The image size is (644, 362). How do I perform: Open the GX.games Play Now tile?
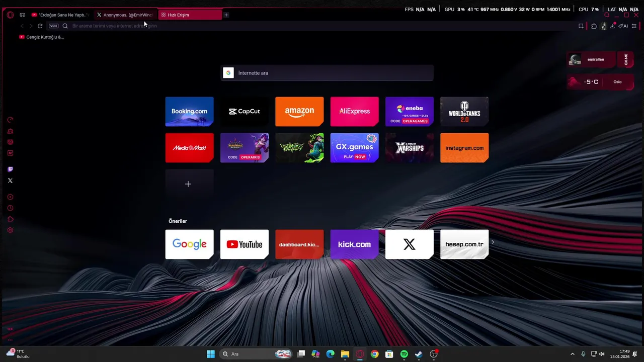click(355, 148)
